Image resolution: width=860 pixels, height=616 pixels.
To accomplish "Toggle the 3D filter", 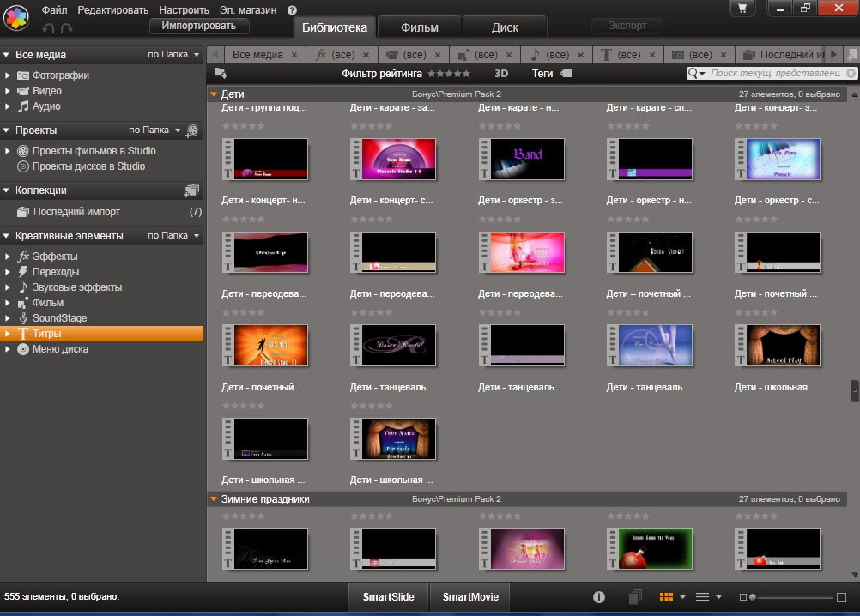I will [501, 74].
